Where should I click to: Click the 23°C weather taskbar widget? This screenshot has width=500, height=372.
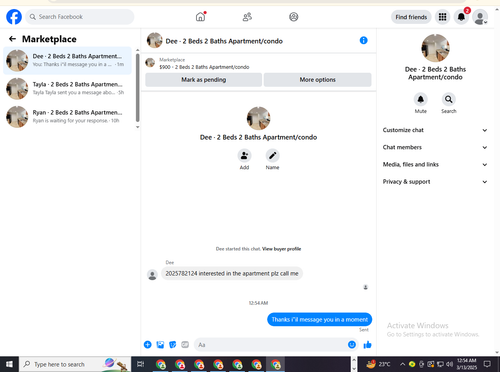click(378, 364)
